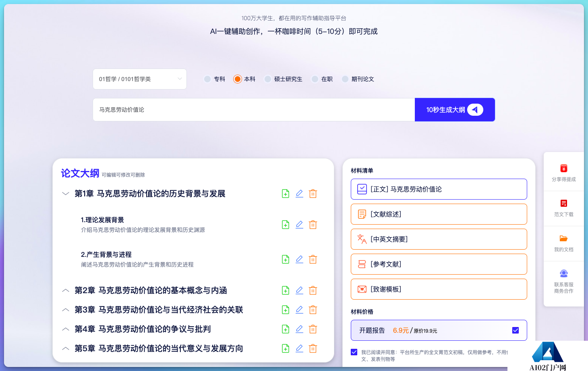588x371 pixels.
Task: Expand 第2章 chapter chevron
Action: [66, 290]
